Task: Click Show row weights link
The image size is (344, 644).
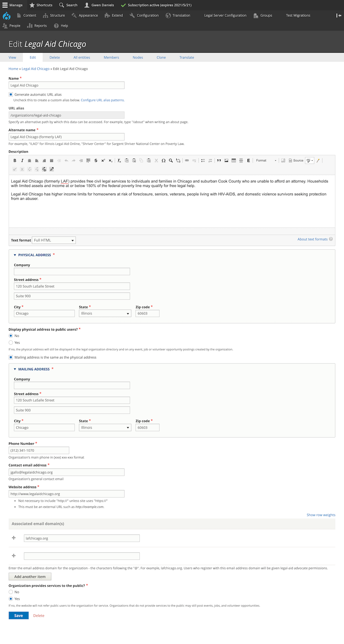Action: coord(321,515)
